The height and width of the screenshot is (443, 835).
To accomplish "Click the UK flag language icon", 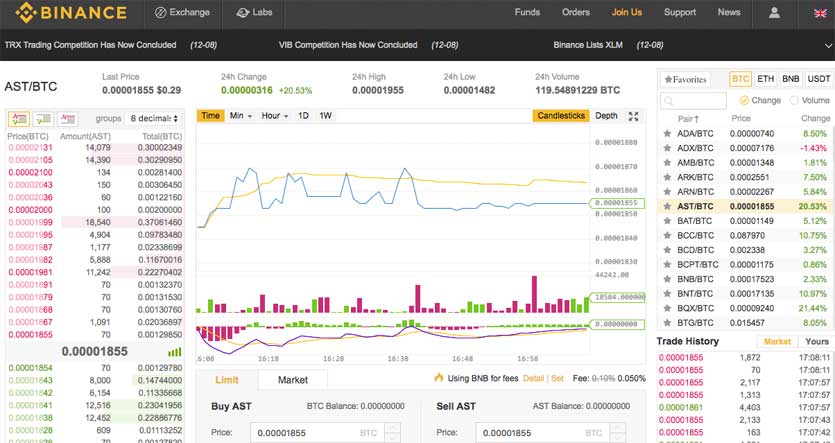I will (x=817, y=13).
